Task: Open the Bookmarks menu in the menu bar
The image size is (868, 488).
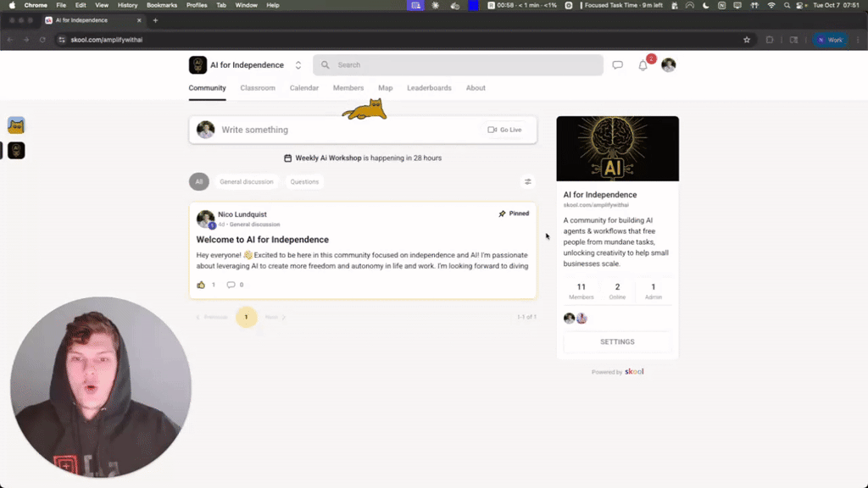Action: coord(162,5)
